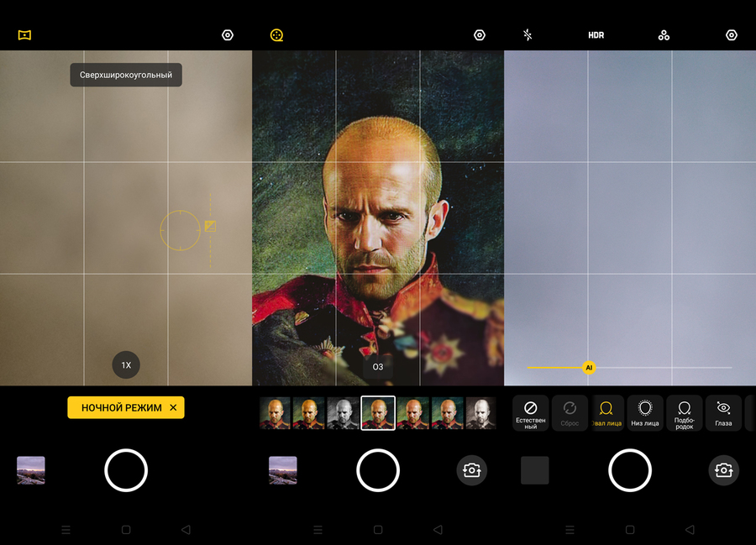The height and width of the screenshot is (545, 756).
Task: Open settings in the middle camera screen
Action: [x=480, y=35]
